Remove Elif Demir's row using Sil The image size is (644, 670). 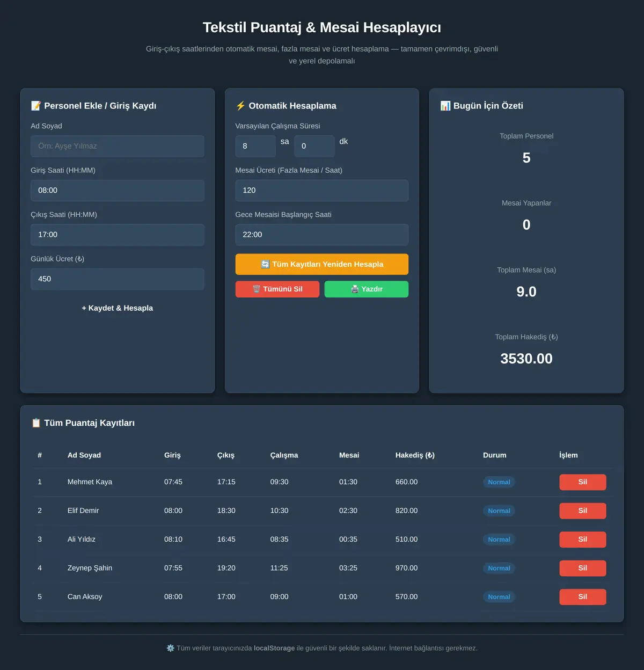click(x=583, y=511)
